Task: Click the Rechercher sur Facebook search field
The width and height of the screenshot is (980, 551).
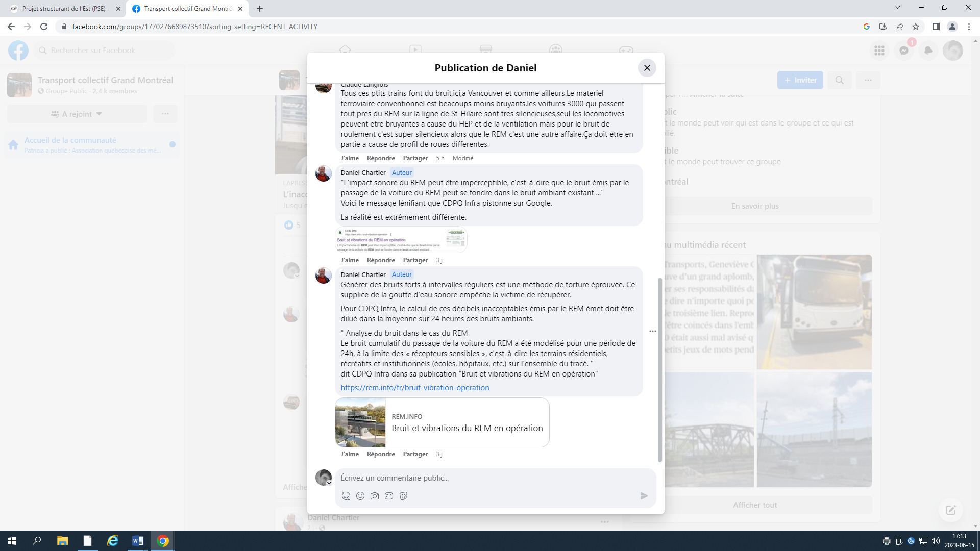Action: tap(105, 51)
